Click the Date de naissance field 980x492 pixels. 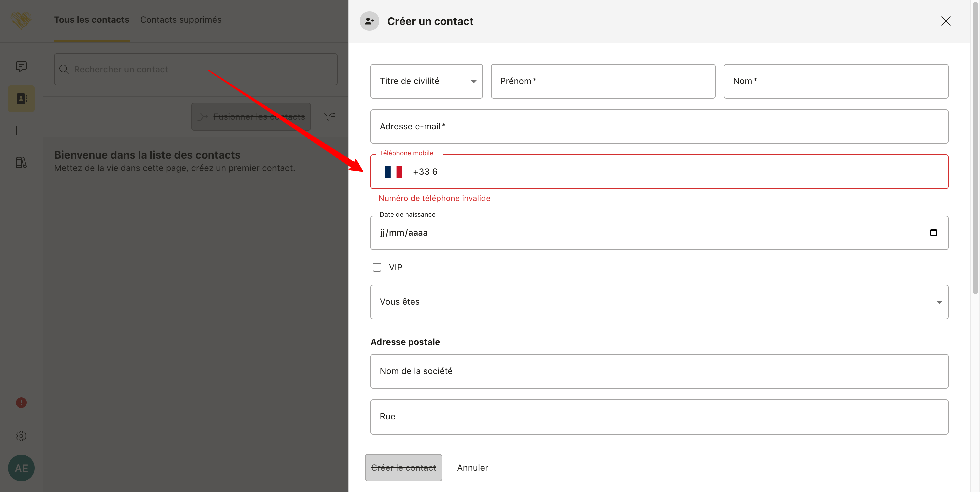click(659, 233)
